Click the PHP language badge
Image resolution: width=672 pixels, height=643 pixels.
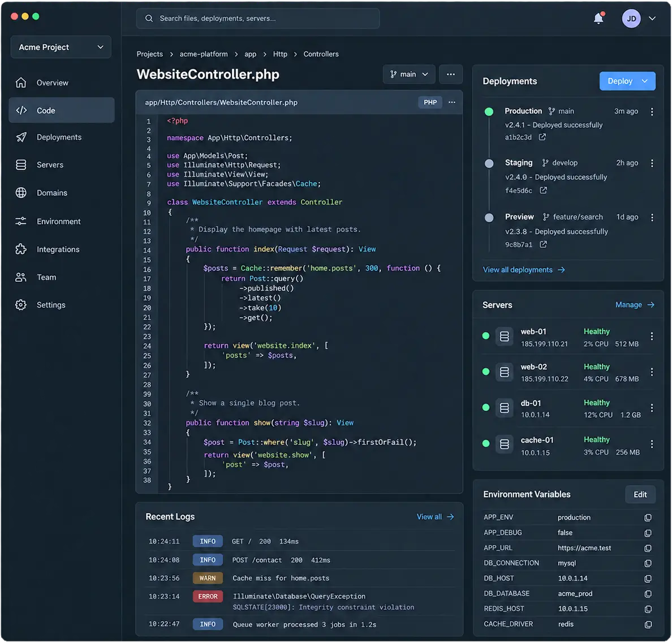coord(430,102)
